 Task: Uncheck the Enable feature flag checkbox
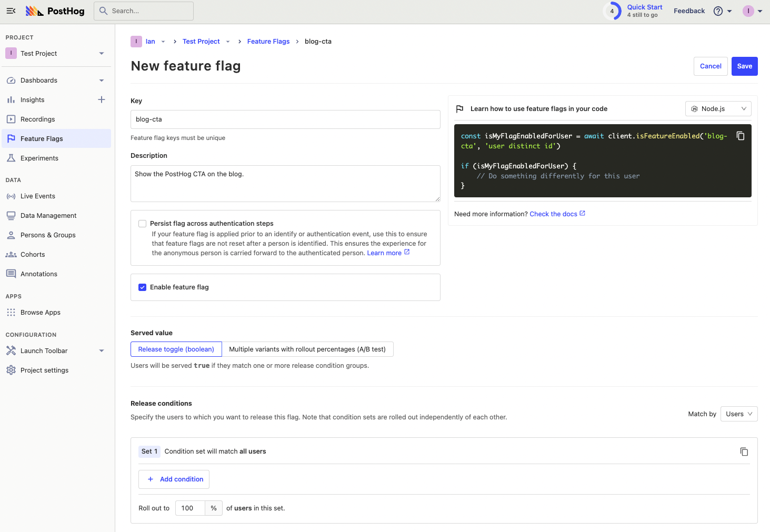tap(142, 287)
